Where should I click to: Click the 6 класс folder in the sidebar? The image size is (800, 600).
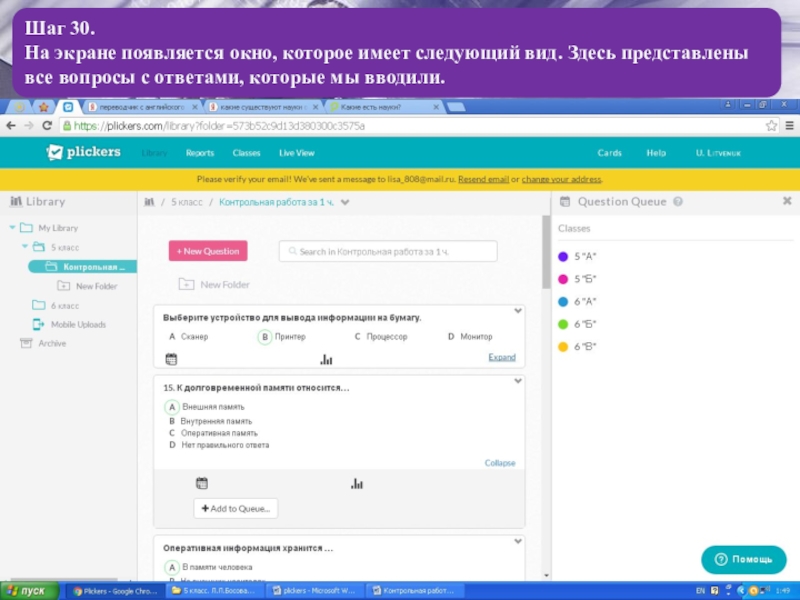pyautogui.click(x=56, y=305)
